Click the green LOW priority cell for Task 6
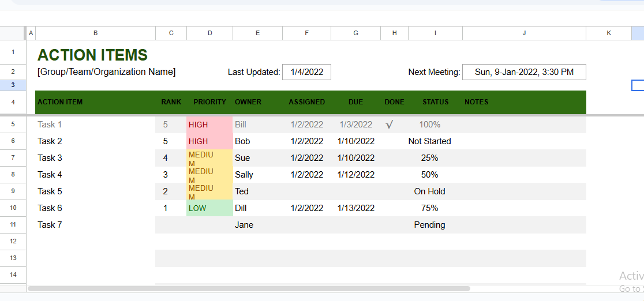 pos(209,208)
